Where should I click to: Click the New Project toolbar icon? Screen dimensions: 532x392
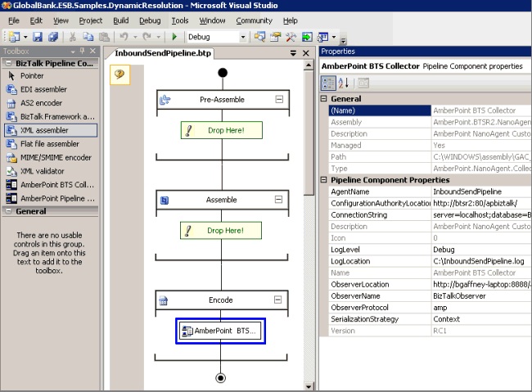14,37
